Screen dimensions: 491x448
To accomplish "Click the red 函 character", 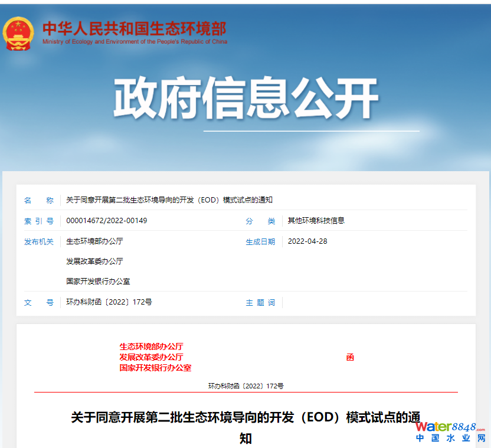I will click(350, 358).
